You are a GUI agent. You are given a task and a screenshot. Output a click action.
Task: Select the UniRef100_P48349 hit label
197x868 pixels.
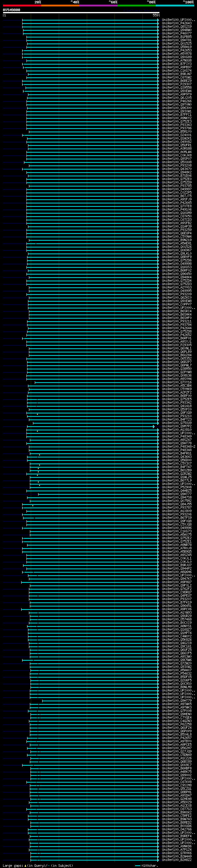click(x=177, y=437)
